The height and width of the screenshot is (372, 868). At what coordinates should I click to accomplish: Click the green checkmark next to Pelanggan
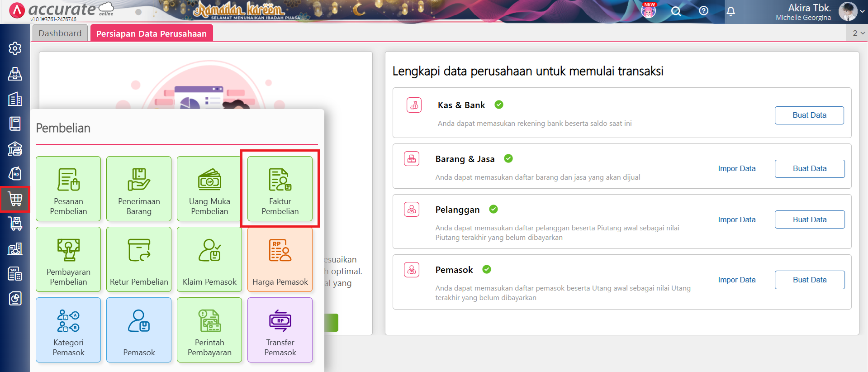(x=493, y=209)
